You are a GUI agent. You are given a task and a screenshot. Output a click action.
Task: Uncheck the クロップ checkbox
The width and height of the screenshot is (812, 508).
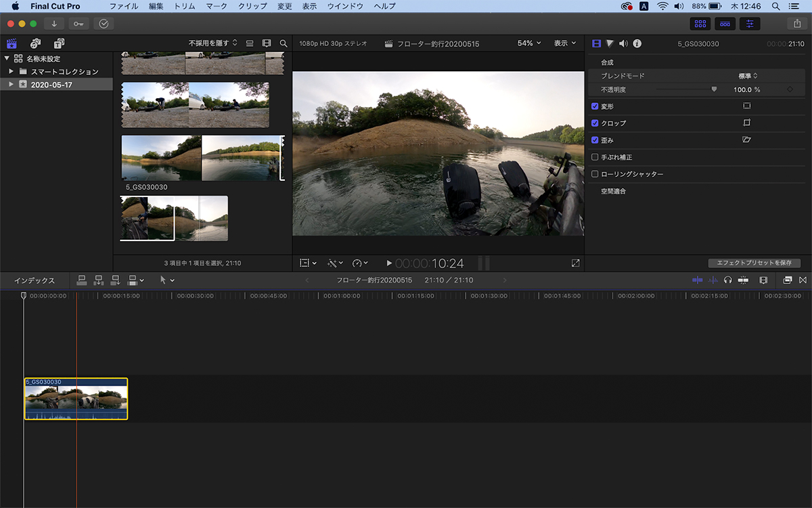click(595, 123)
